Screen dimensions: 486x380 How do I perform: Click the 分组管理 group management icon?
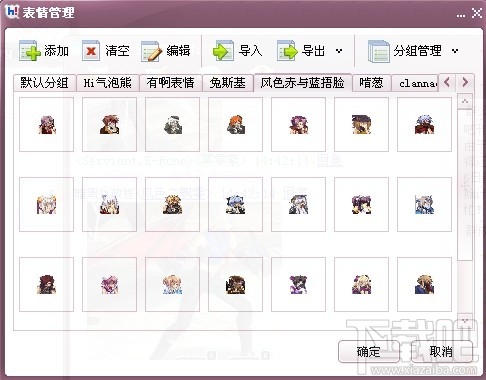click(x=378, y=51)
